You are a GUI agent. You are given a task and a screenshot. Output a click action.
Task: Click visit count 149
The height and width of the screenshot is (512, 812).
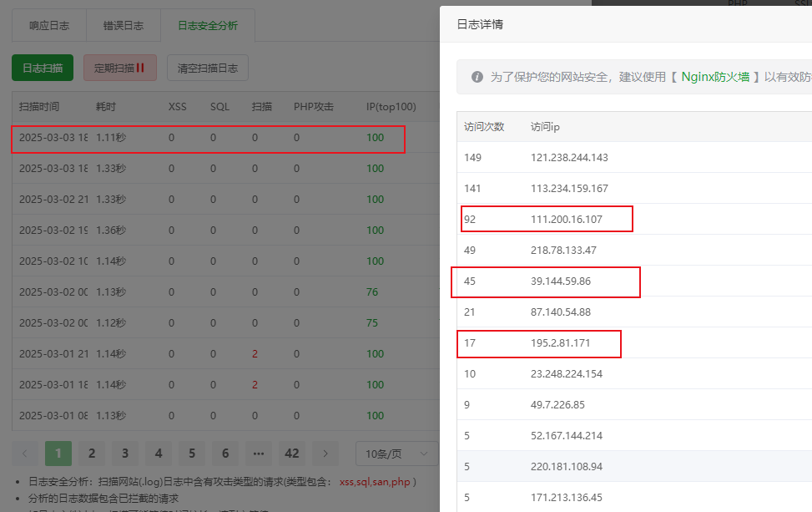tap(472, 158)
